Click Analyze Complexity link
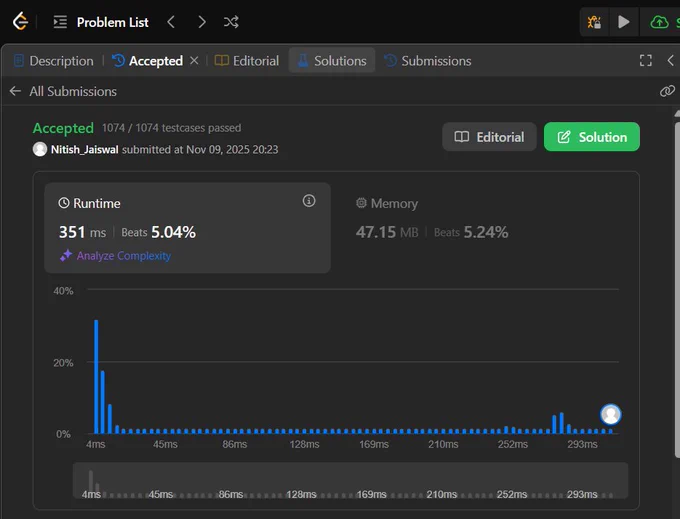This screenshot has height=519, width=680. click(x=124, y=256)
